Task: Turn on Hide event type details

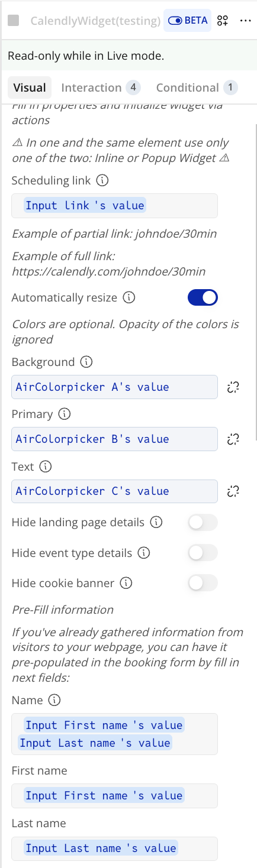Action: click(203, 553)
